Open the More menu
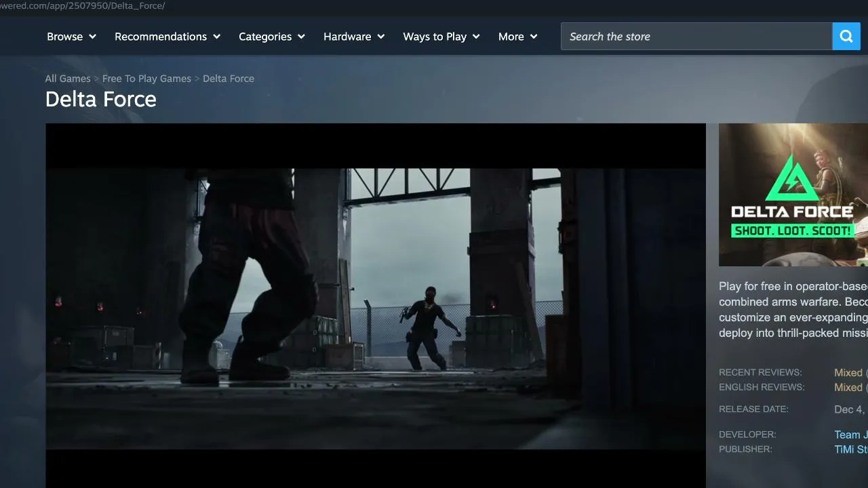This screenshot has width=868, height=488. 518,37
